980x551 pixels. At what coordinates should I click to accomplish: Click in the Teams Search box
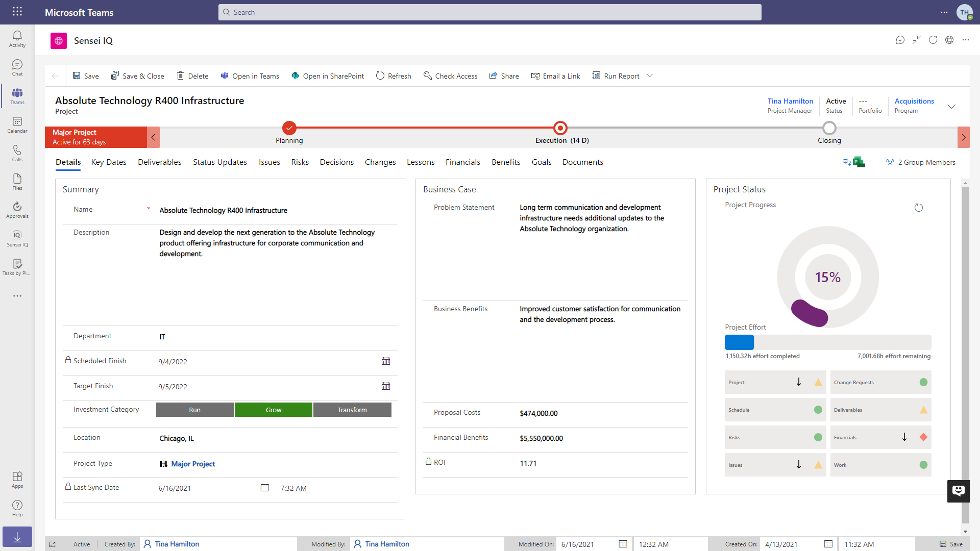click(x=490, y=12)
